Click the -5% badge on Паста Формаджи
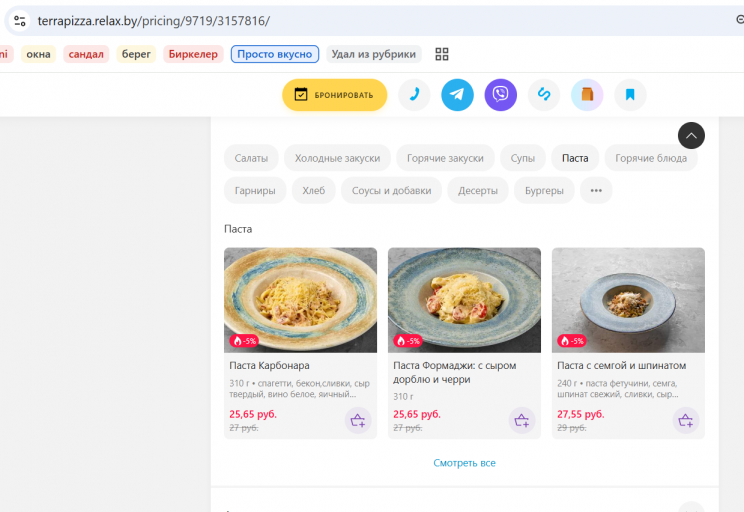 (408, 341)
